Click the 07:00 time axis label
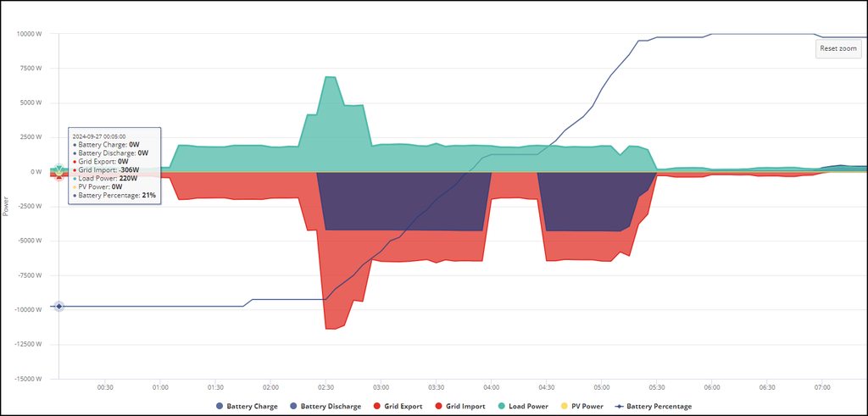The height and width of the screenshot is (416, 868). [821, 387]
